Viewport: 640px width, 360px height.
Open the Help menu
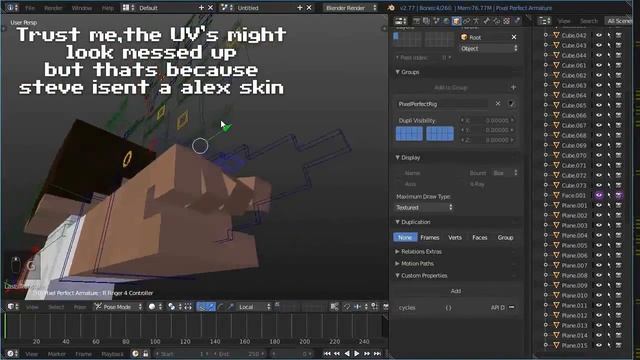108,8
